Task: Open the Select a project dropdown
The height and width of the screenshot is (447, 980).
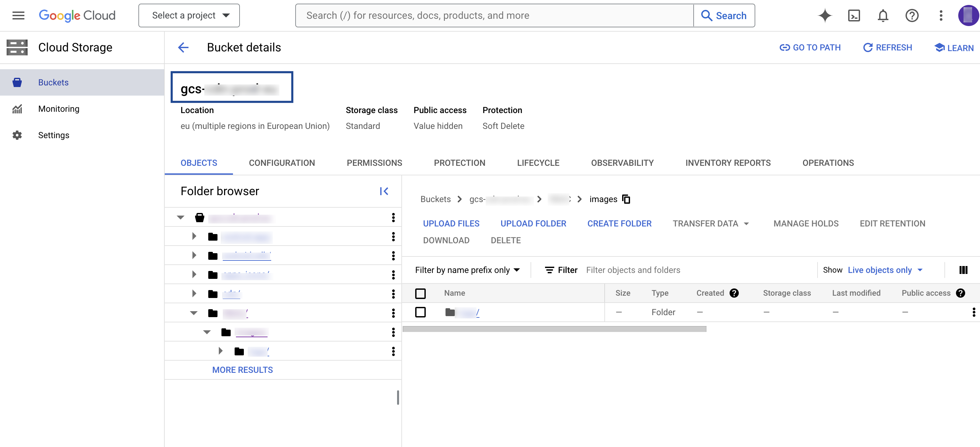Action: 189,15
